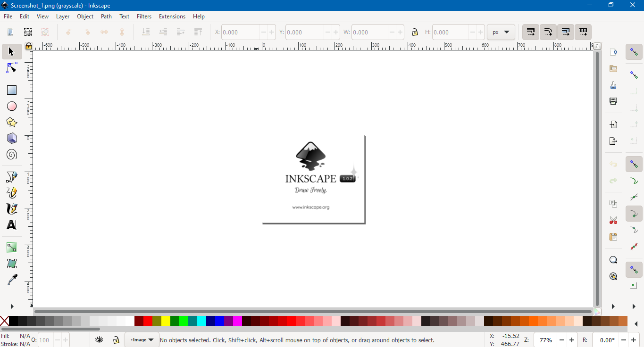This screenshot has height=347, width=644.
Task: Toggle the guides lock at ruler corner
Action: click(x=29, y=46)
